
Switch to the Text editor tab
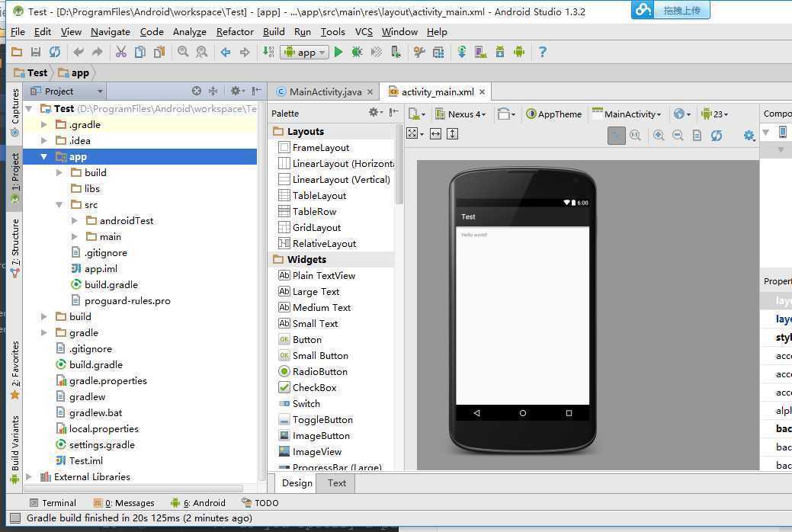(337, 483)
